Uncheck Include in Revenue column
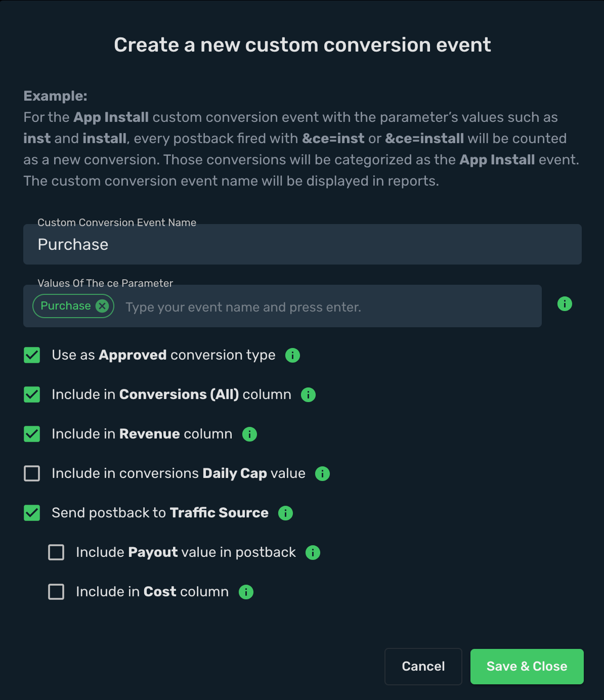This screenshot has height=700, width=604. click(x=32, y=434)
